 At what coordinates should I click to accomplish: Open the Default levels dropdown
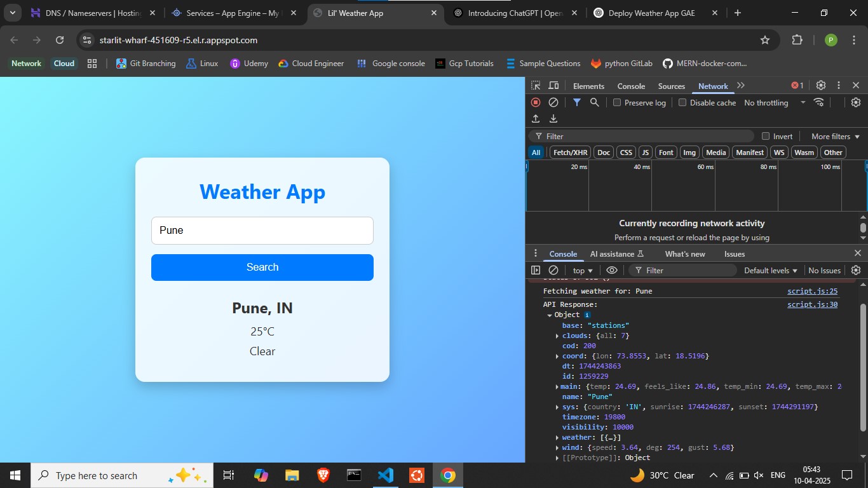click(770, 270)
